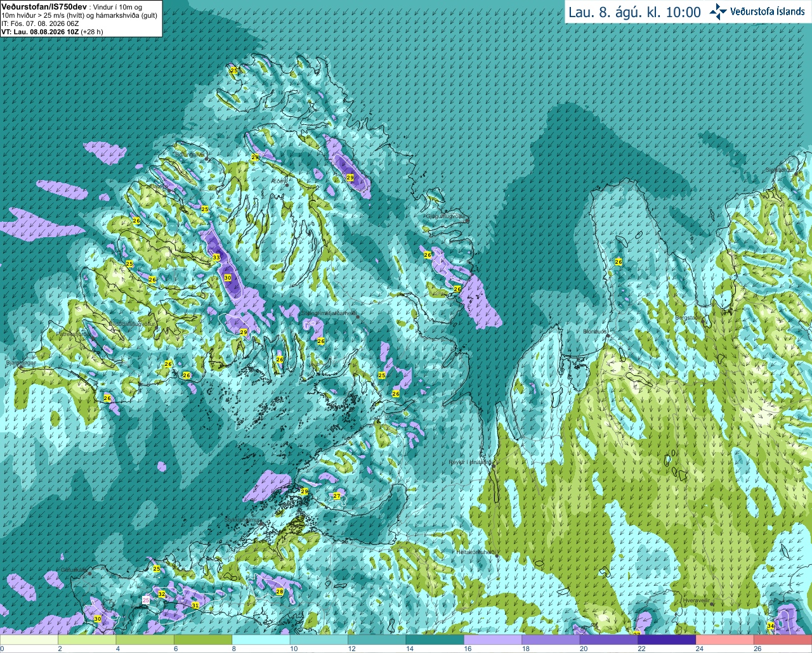Select the Stykkishólmur station label
The image size is (812, 653).
tap(243, 520)
